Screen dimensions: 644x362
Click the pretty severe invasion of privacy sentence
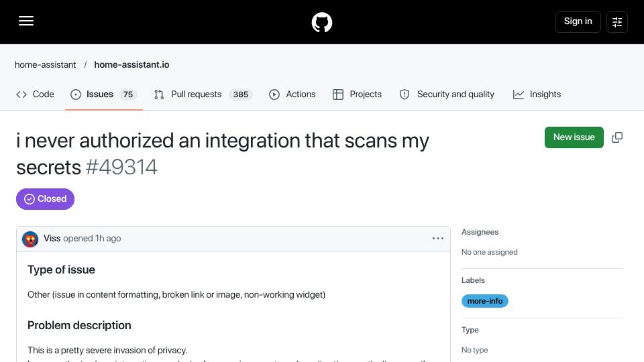pyautogui.click(x=107, y=350)
